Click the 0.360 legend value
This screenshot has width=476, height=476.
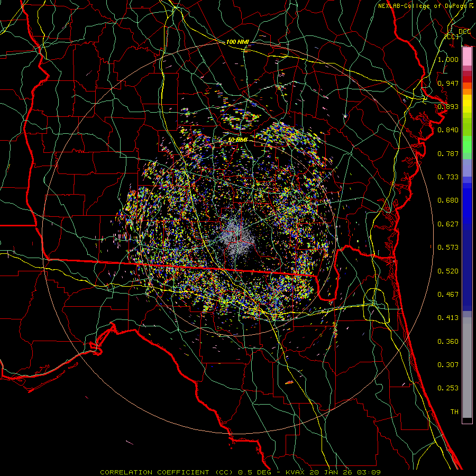pyautogui.click(x=448, y=342)
